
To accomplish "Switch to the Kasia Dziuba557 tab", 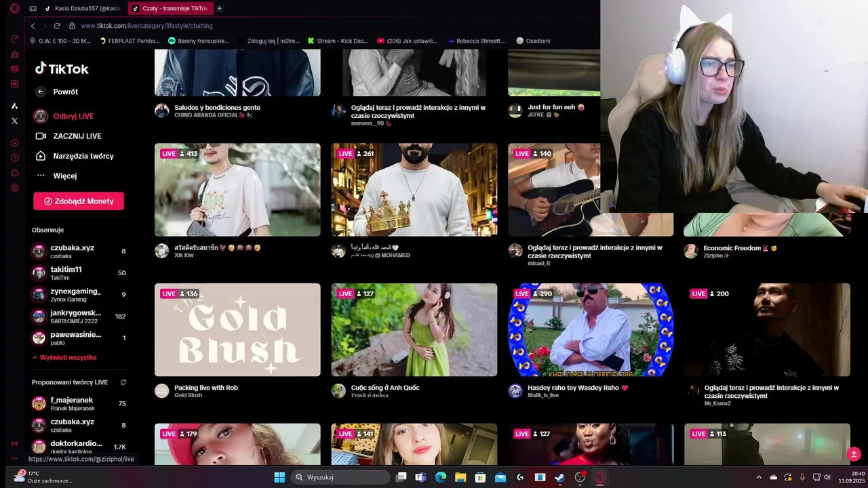I will click(82, 9).
